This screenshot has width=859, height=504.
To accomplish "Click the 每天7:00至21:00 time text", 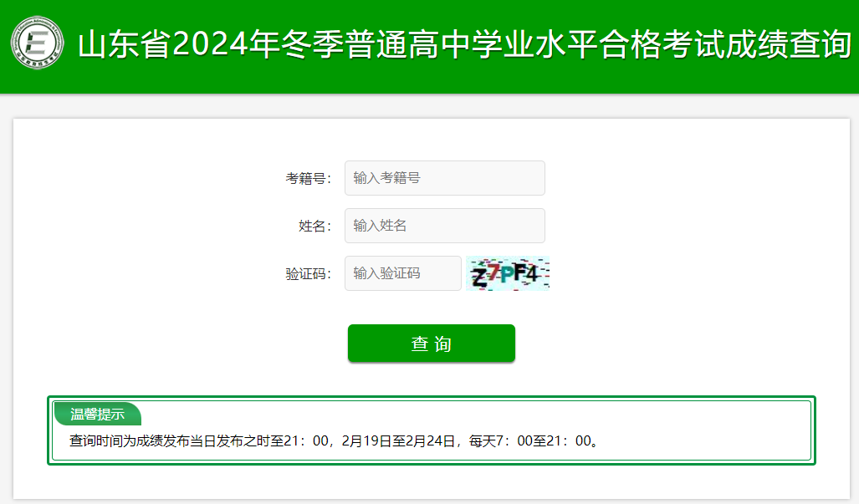I will [530, 441].
